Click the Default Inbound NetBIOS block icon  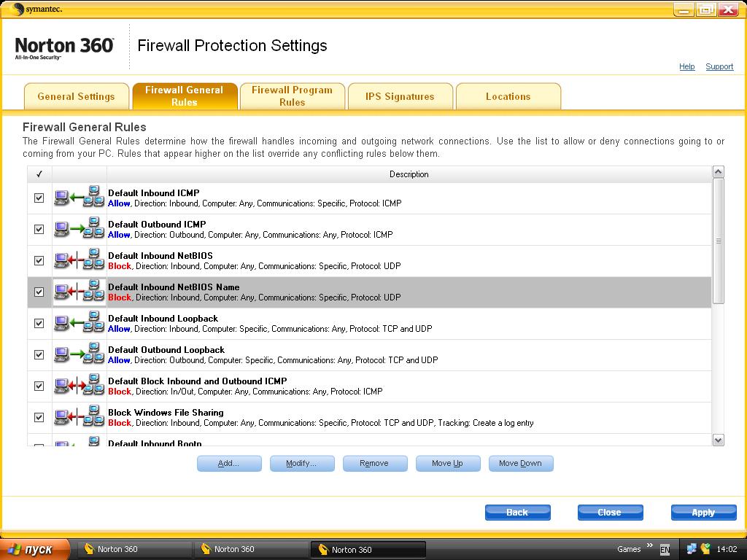pos(79,259)
